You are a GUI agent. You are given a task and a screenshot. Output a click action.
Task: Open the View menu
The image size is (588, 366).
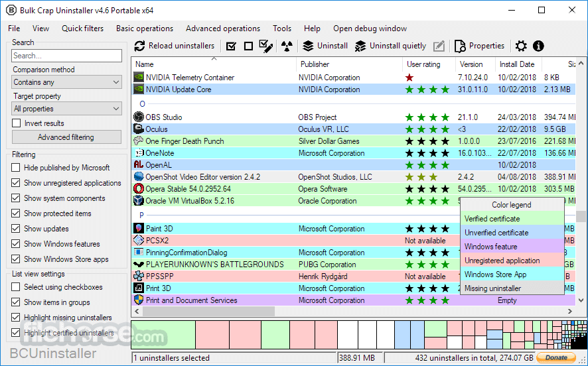click(x=40, y=29)
